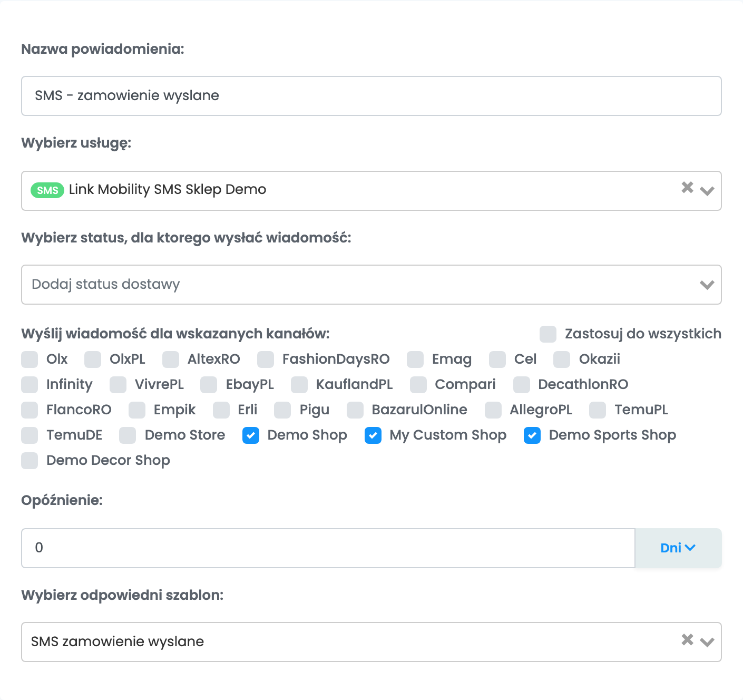Clear the selected SMS zamowienie wyslane template
Image resolution: width=743 pixels, height=700 pixels.
pos(687,640)
